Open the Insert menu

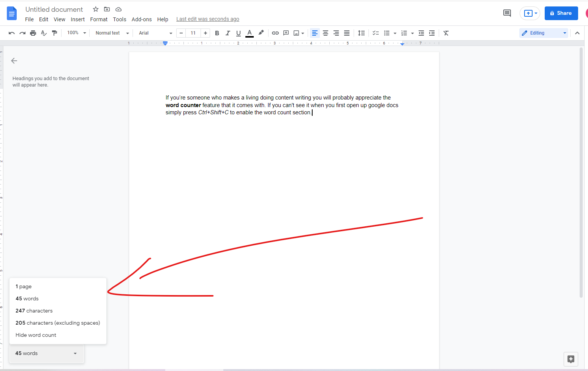pyautogui.click(x=78, y=19)
